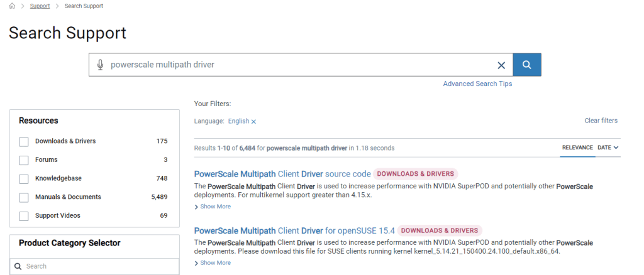The image size is (644, 275).
Task: Check the Downloads & Drivers checkbox
Action: 24,141
